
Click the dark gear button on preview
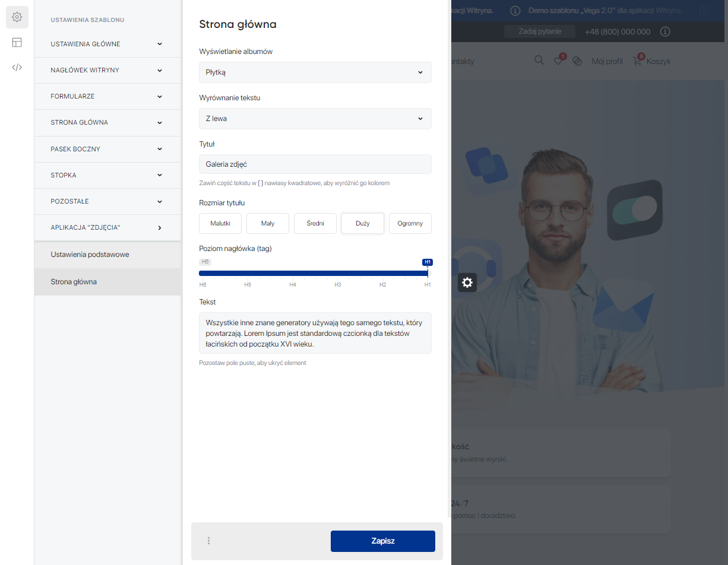click(x=467, y=282)
